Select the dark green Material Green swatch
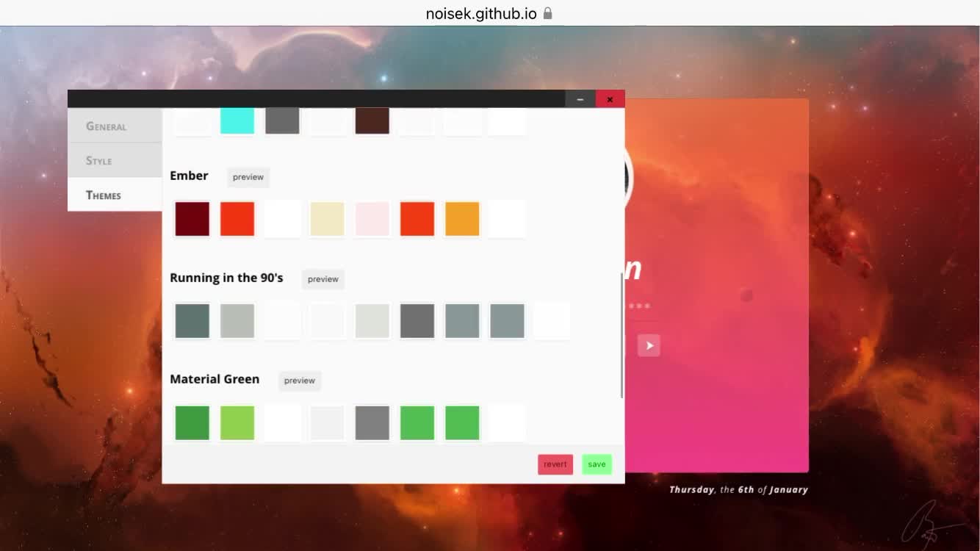Viewport: 980px width, 551px height. coord(192,422)
